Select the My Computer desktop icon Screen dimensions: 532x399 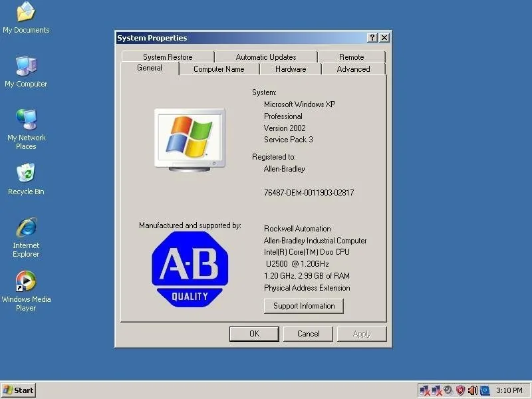(x=26, y=72)
